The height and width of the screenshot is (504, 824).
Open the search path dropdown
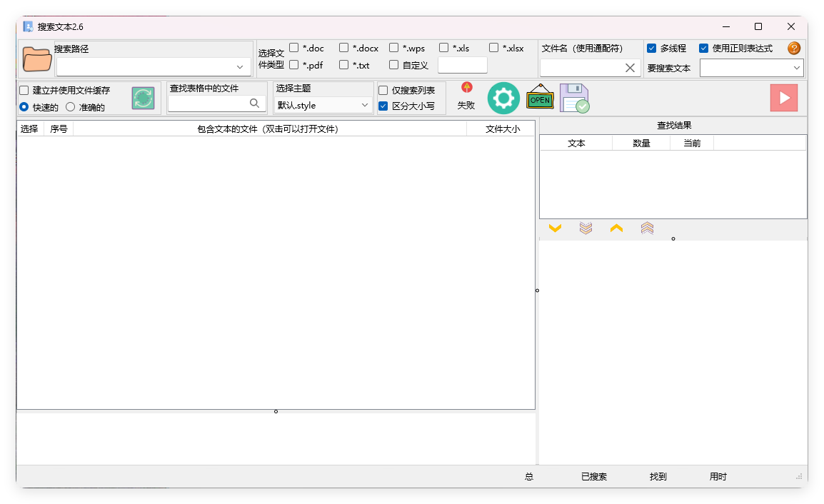tap(239, 66)
